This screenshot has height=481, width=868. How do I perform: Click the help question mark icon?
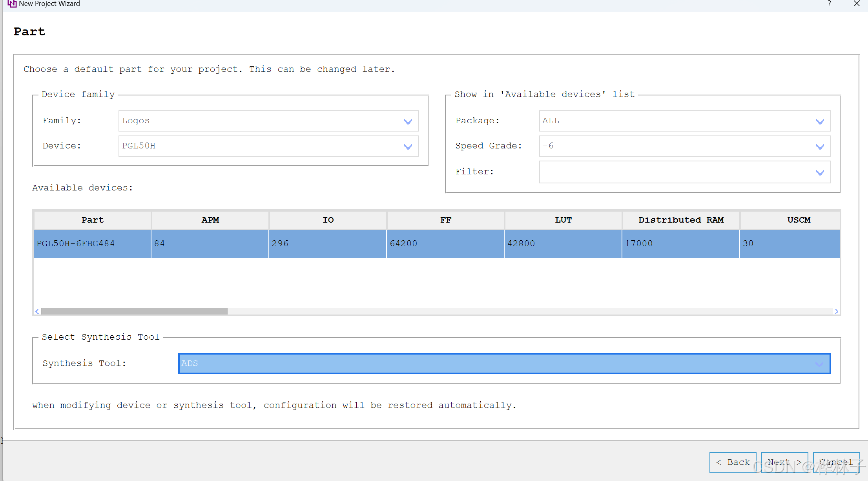point(829,4)
